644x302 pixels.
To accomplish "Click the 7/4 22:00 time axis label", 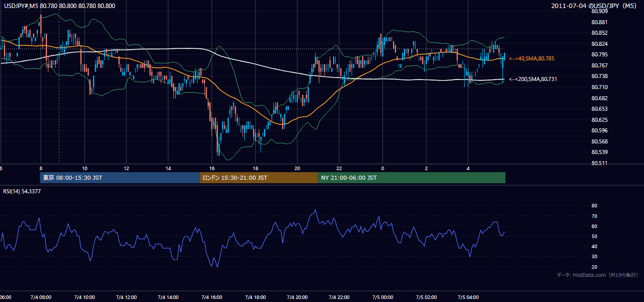I will (340, 297).
